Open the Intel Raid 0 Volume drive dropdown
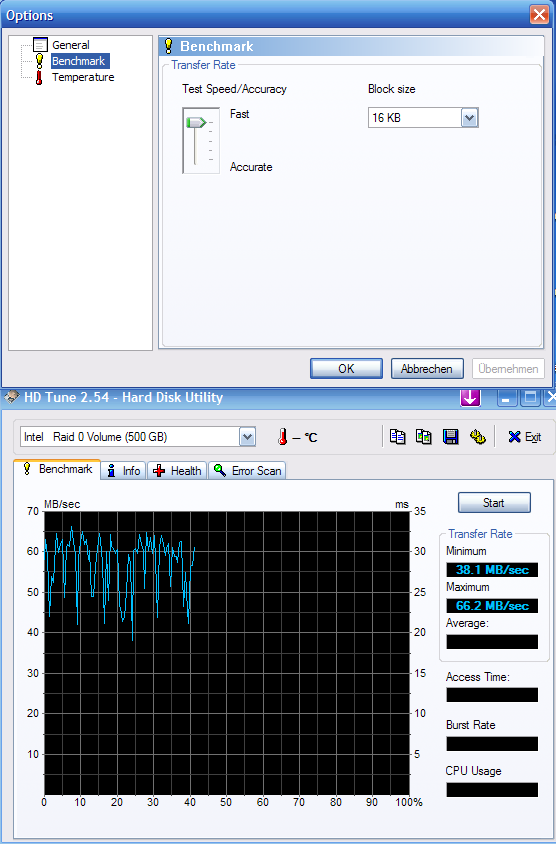The image size is (556, 844). 247,437
